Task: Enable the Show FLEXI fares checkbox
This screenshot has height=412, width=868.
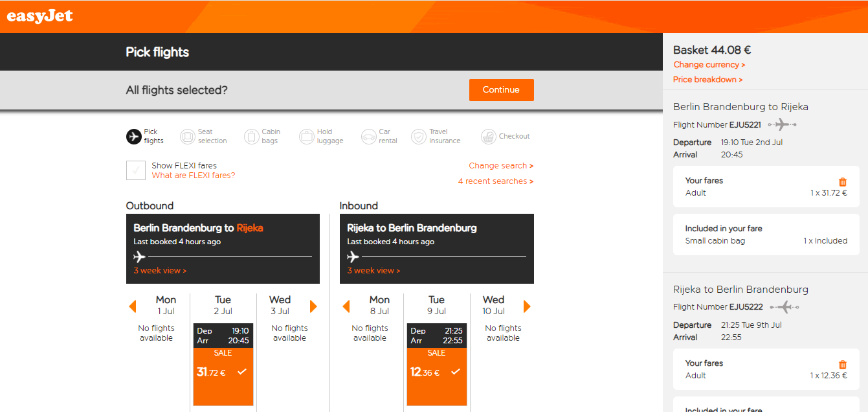Action: point(136,170)
